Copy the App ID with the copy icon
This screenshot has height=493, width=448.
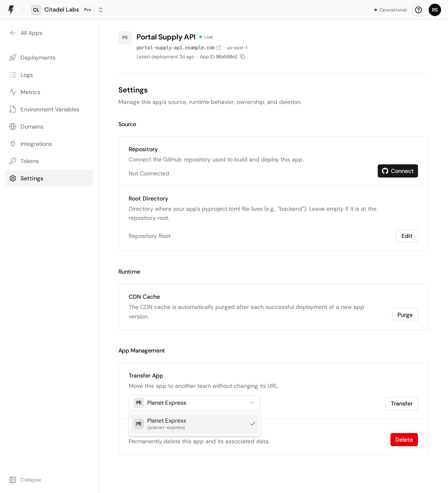(242, 57)
